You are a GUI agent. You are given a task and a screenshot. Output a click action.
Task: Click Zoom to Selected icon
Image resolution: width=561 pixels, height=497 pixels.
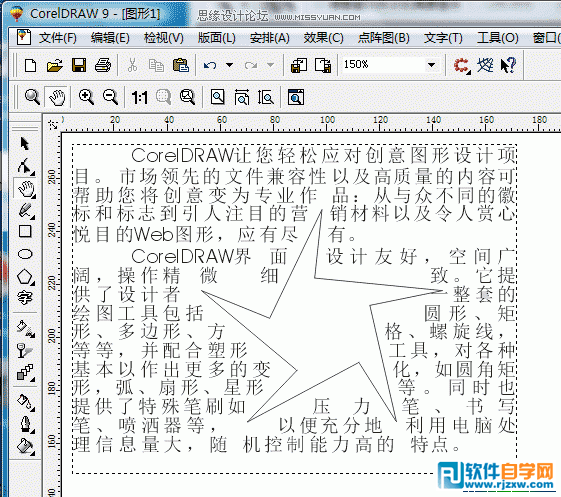(x=163, y=97)
